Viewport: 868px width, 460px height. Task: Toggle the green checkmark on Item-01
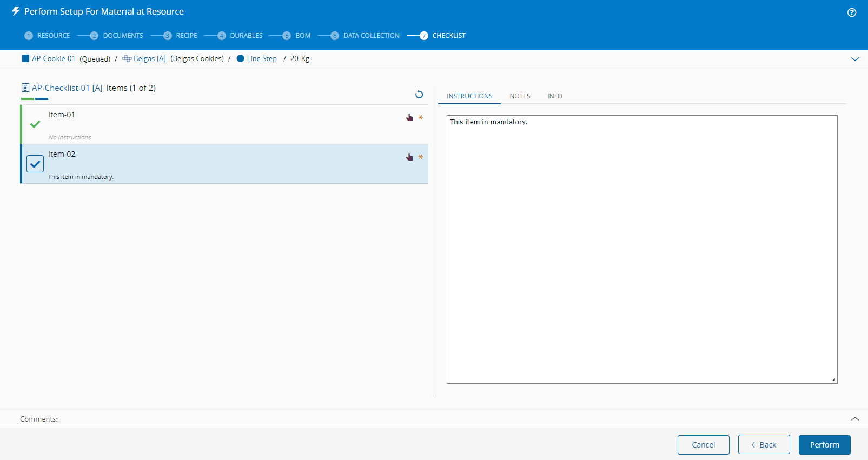[35, 124]
